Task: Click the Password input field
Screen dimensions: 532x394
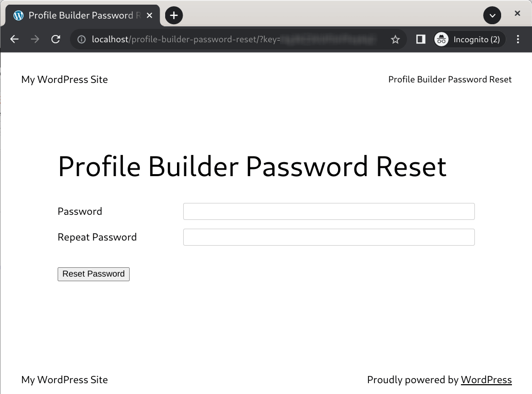Action: [329, 211]
